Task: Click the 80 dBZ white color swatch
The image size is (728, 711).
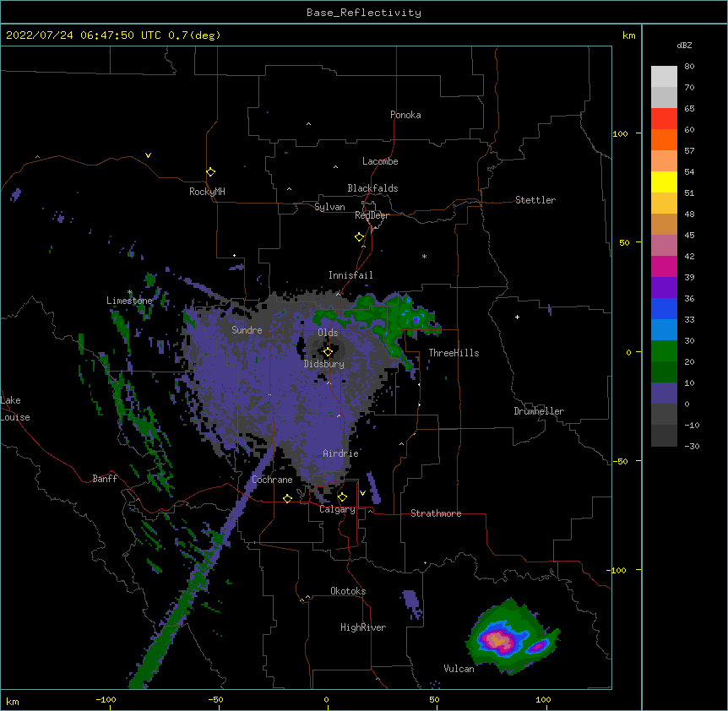Action: 664,76
